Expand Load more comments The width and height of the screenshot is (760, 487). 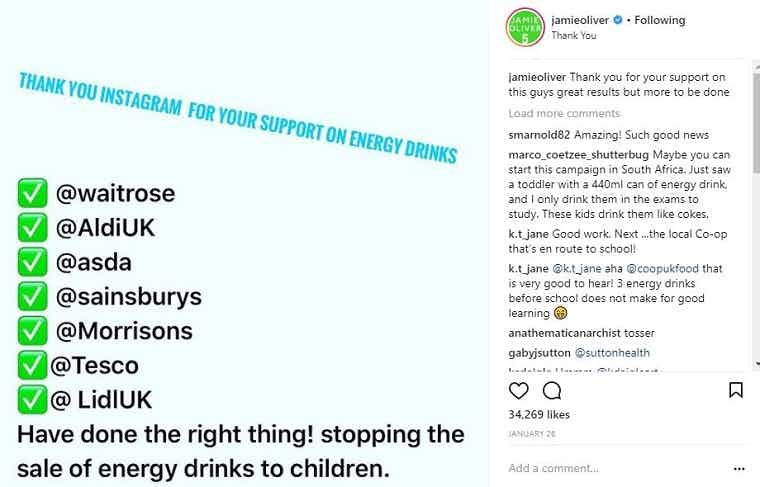click(x=564, y=114)
